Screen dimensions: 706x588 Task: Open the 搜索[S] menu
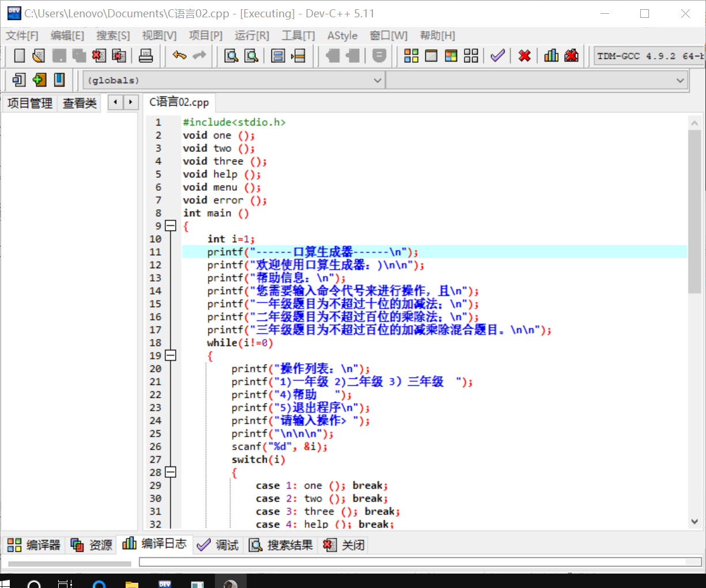pos(113,36)
